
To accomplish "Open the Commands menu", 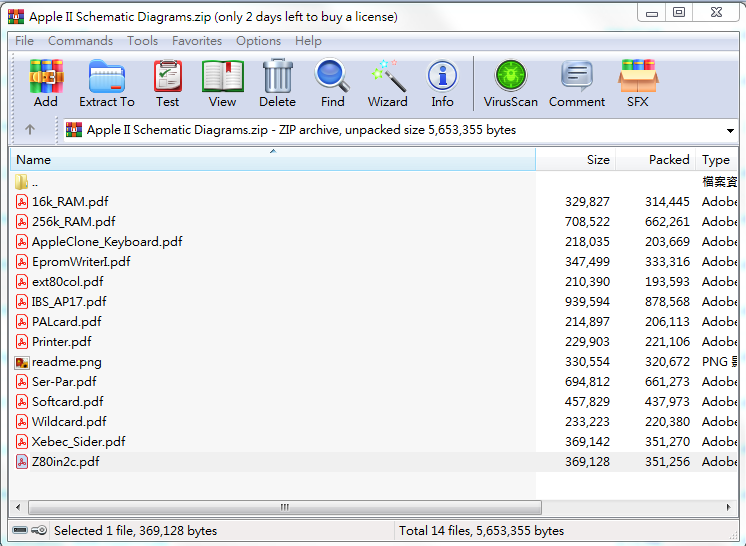I will (80, 41).
